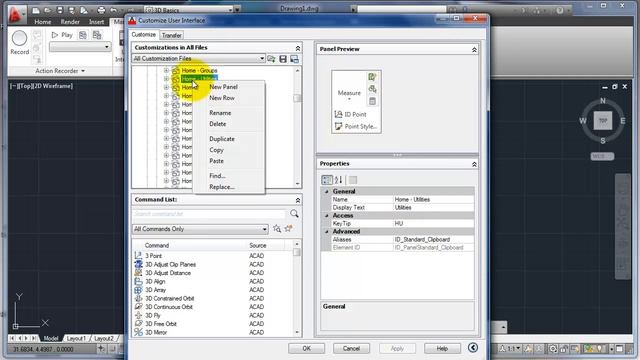
Task: Choose New Row from context menu
Action: click(222, 98)
